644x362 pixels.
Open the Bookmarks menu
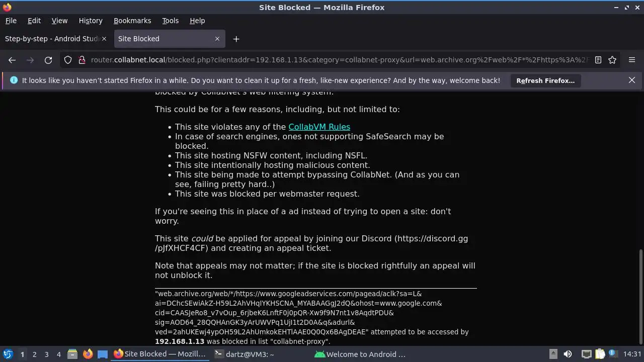132,21
